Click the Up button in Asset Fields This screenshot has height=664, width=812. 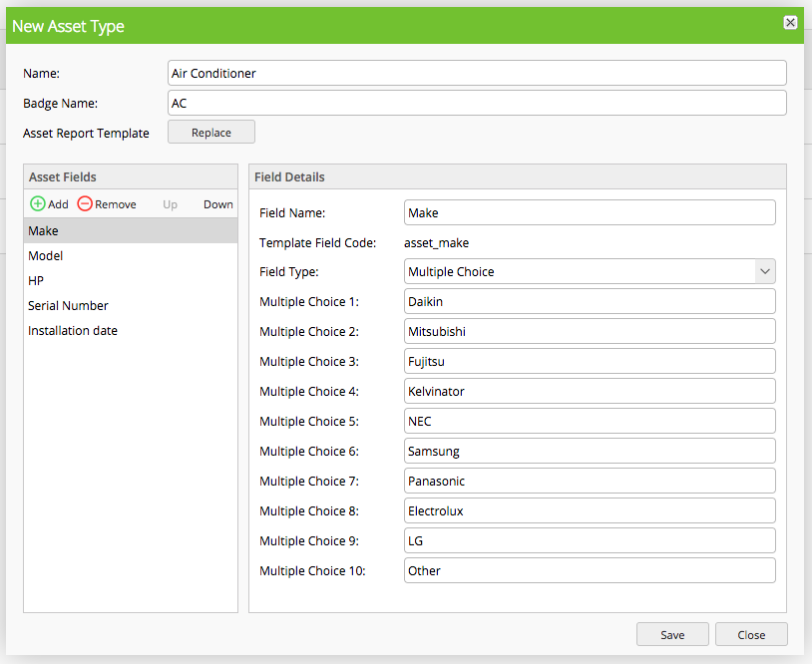[170, 203]
